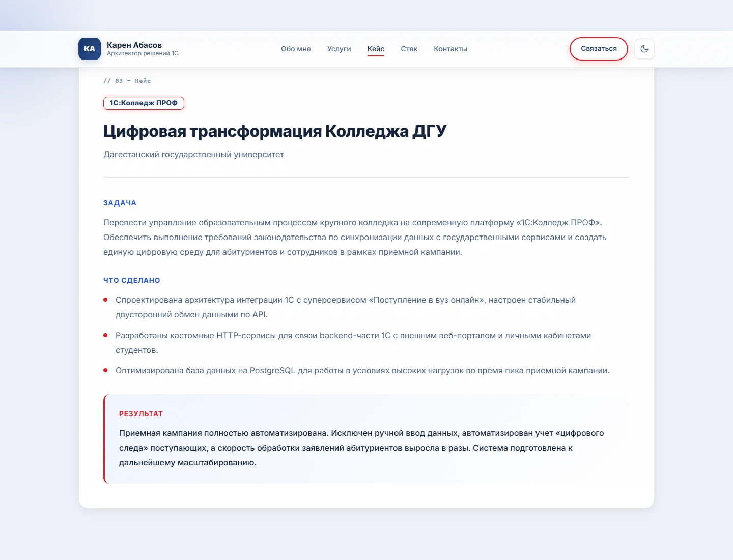Click heading Цифровая трансформация Колледжа ДГУ
733x560 pixels.
coord(275,131)
